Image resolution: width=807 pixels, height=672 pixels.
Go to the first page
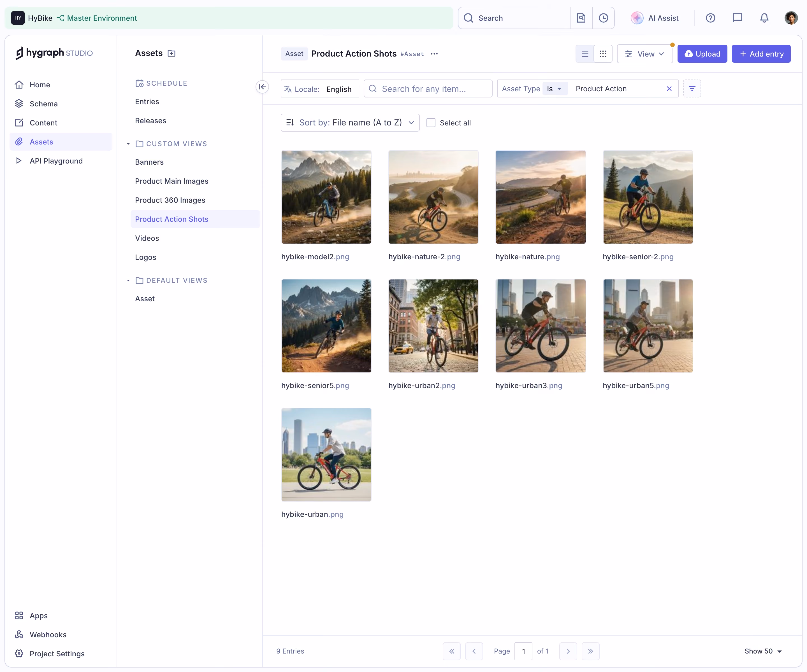click(451, 651)
